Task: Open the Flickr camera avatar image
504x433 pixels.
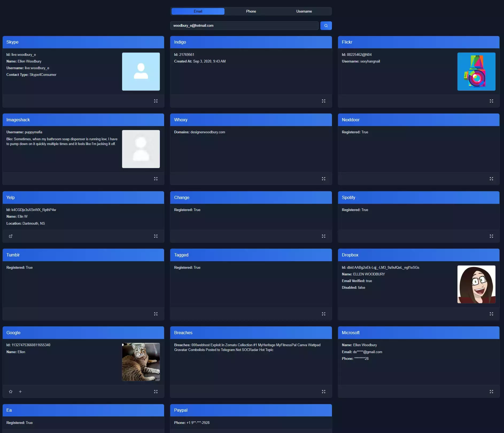Action: click(x=476, y=72)
